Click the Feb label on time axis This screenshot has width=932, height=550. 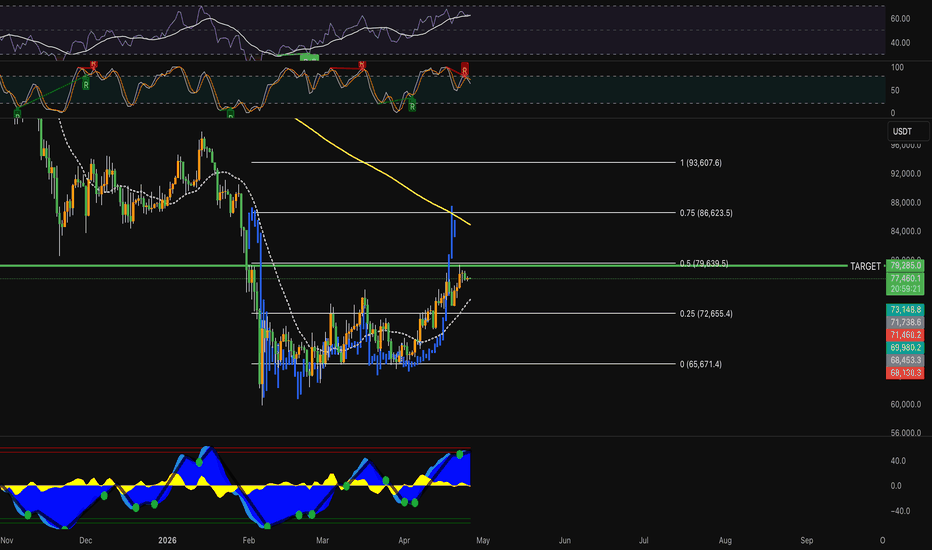250,540
